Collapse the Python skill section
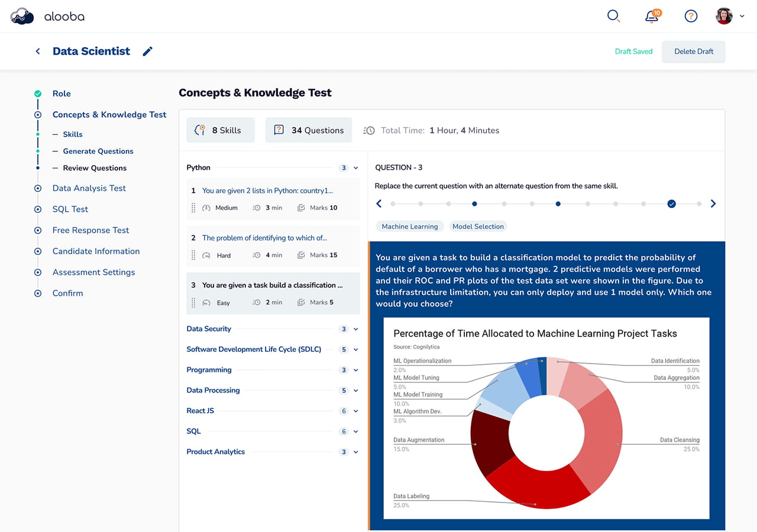The width and height of the screenshot is (757, 532). (356, 168)
